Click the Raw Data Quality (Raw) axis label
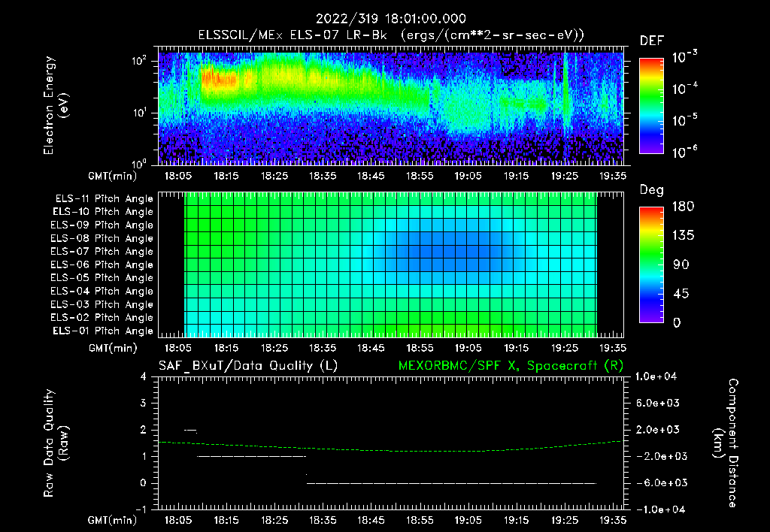770x532 pixels. (56, 443)
